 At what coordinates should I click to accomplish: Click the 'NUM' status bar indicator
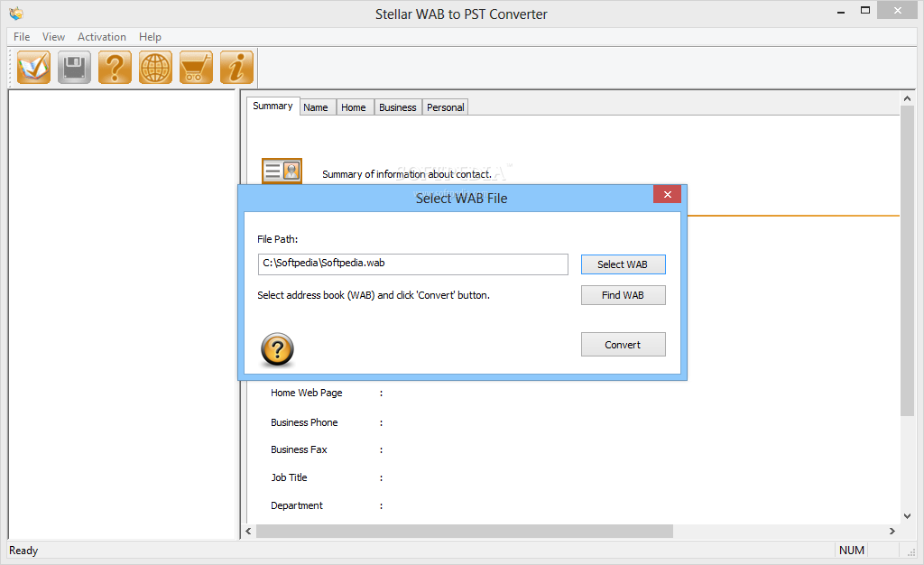coord(852,551)
